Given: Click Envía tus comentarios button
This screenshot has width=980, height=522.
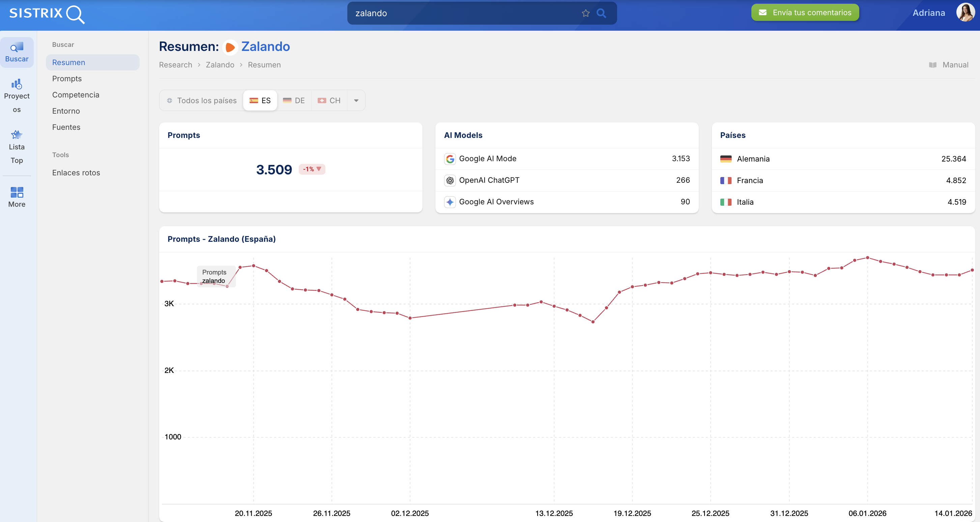Looking at the screenshot, I should coord(805,12).
